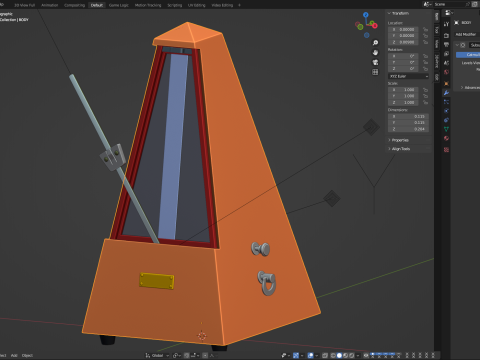Screen dimensions: 480x360
Task: Select wireframe viewport shading mode
Action: 333,355
